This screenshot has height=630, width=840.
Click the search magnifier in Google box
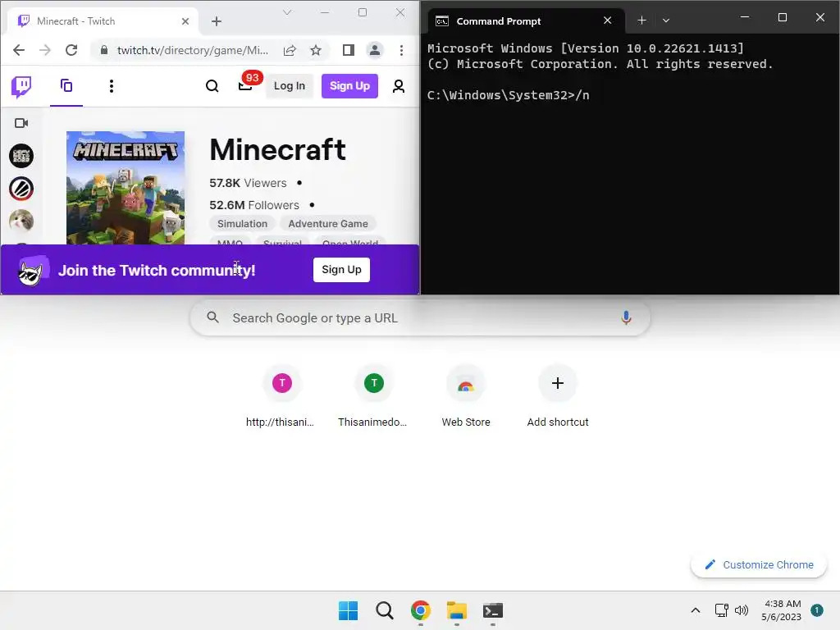pos(212,317)
